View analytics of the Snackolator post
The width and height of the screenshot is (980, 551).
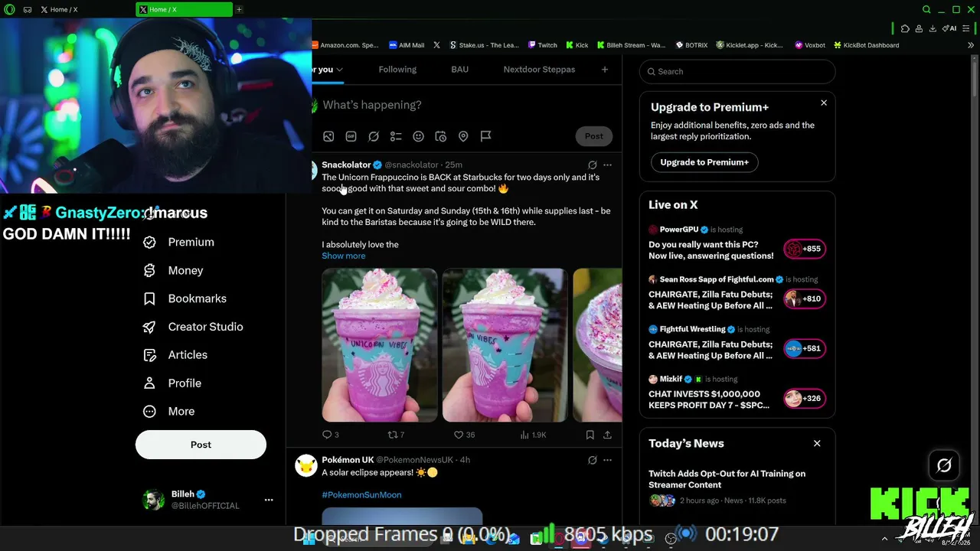(x=533, y=435)
